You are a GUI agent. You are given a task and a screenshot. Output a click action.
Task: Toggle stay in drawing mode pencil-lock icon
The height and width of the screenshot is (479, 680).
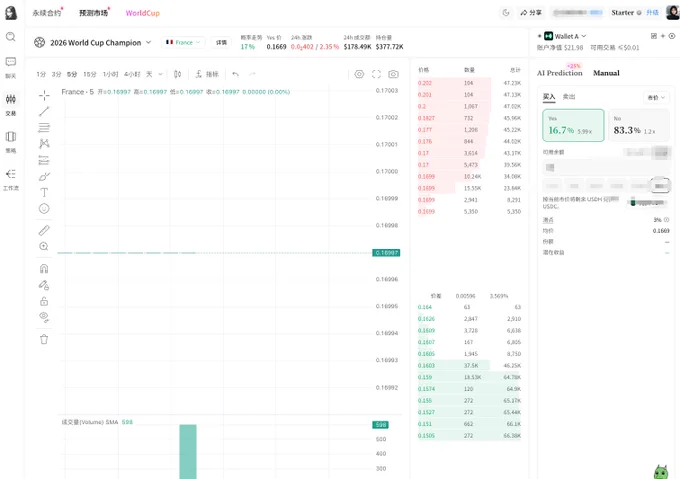point(44,285)
